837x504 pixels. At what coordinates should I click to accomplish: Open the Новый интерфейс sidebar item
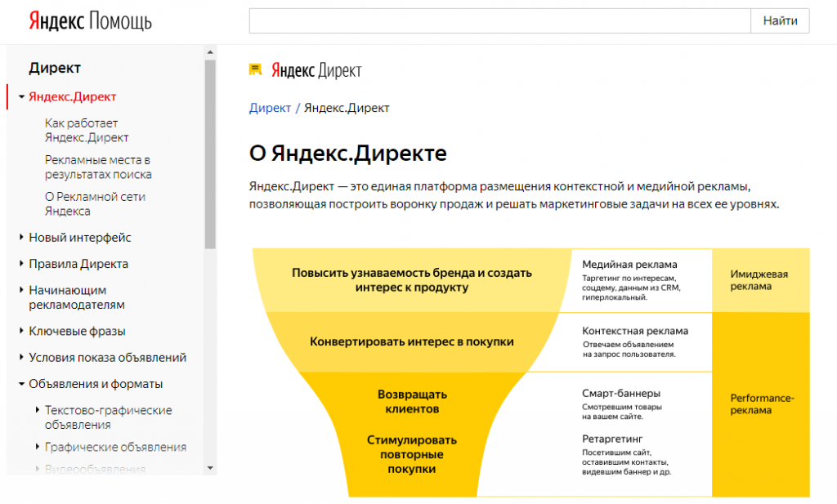79,238
